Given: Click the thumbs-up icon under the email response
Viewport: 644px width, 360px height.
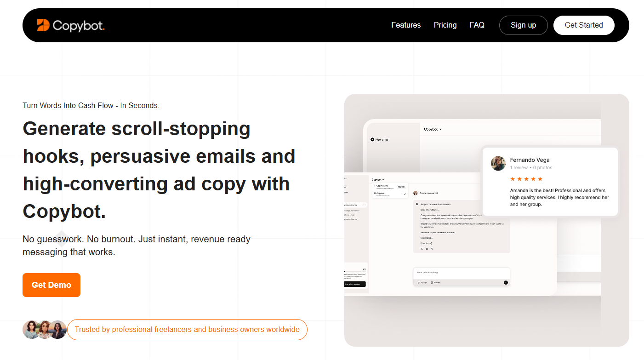Looking at the screenshot, I should (x=427, y=249).
